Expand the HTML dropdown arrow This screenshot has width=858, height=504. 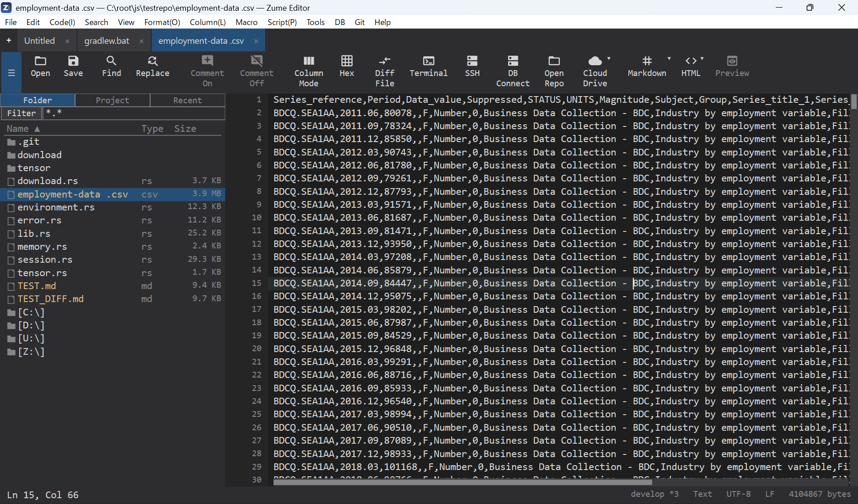tap(702, 59)
